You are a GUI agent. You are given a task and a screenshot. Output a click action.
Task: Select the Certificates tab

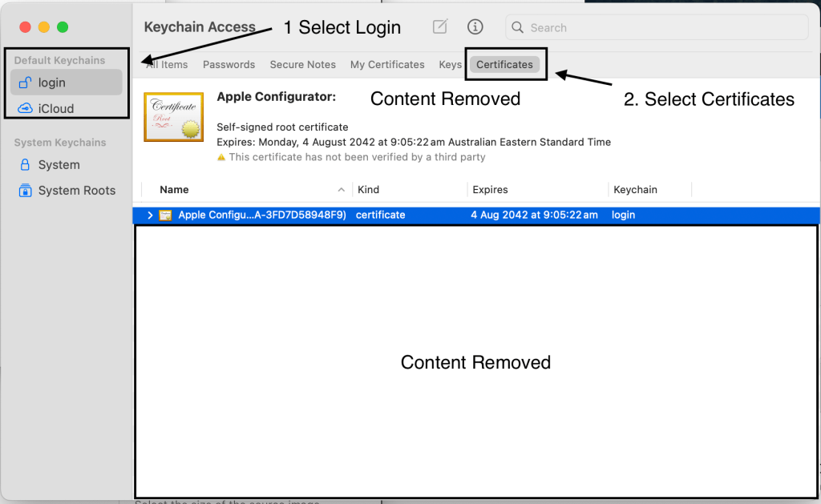click(504, 65)
